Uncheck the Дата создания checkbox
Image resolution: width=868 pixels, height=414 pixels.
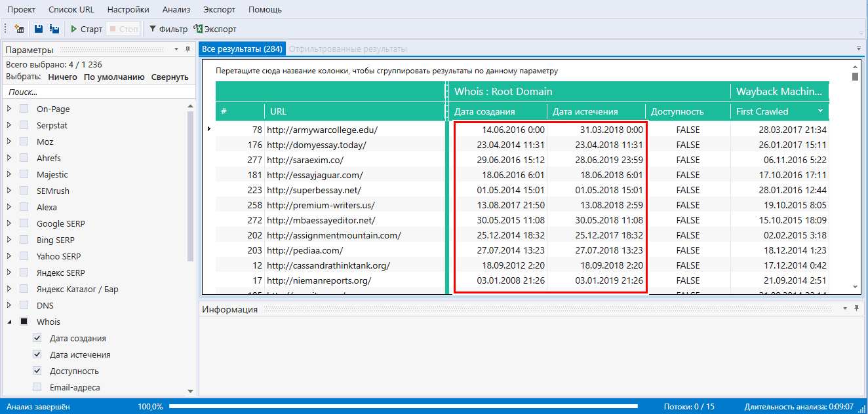37,339
